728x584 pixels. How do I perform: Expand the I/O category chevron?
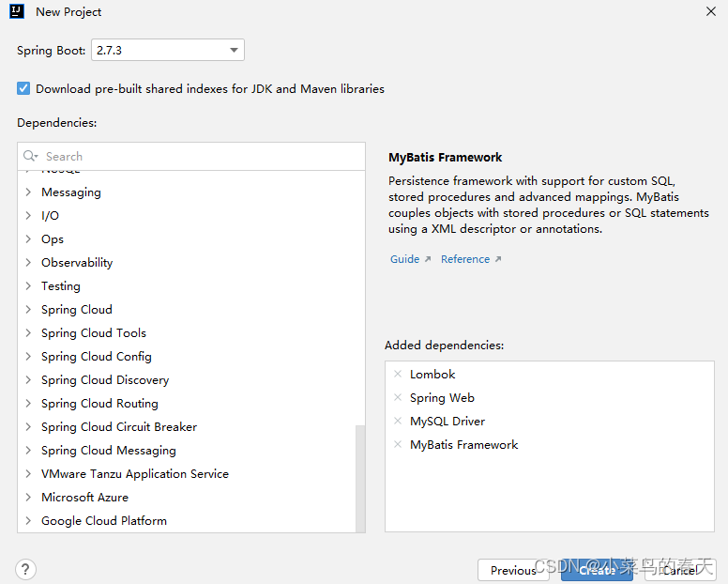(x=28, y=216)
